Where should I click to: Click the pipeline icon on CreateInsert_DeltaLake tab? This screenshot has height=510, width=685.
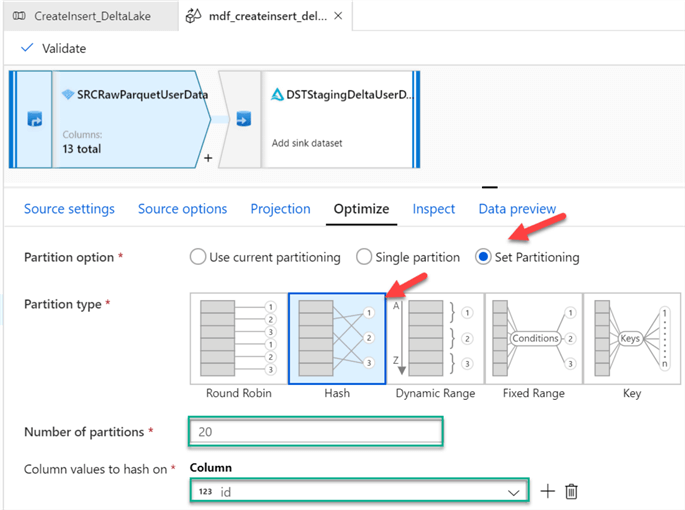click(19, 16)
